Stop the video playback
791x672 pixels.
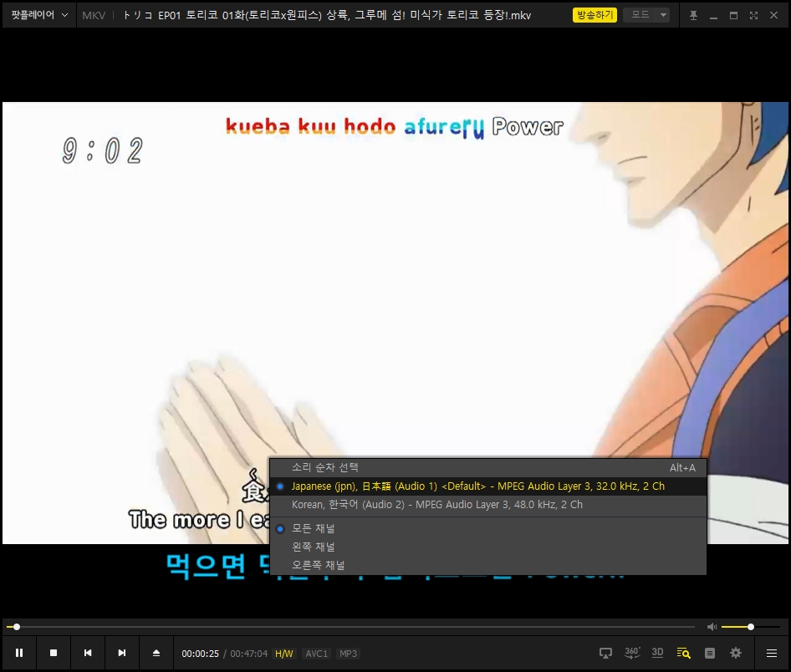pyautogui.click(x=54, y=653)
